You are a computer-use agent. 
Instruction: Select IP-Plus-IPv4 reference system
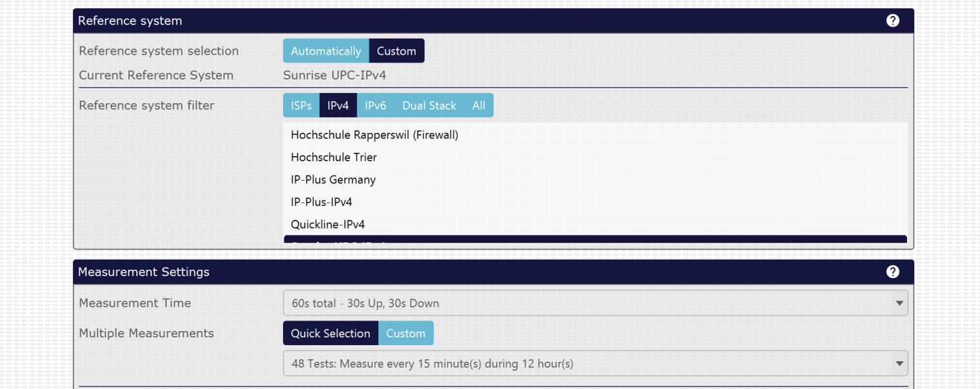point(322,203)
